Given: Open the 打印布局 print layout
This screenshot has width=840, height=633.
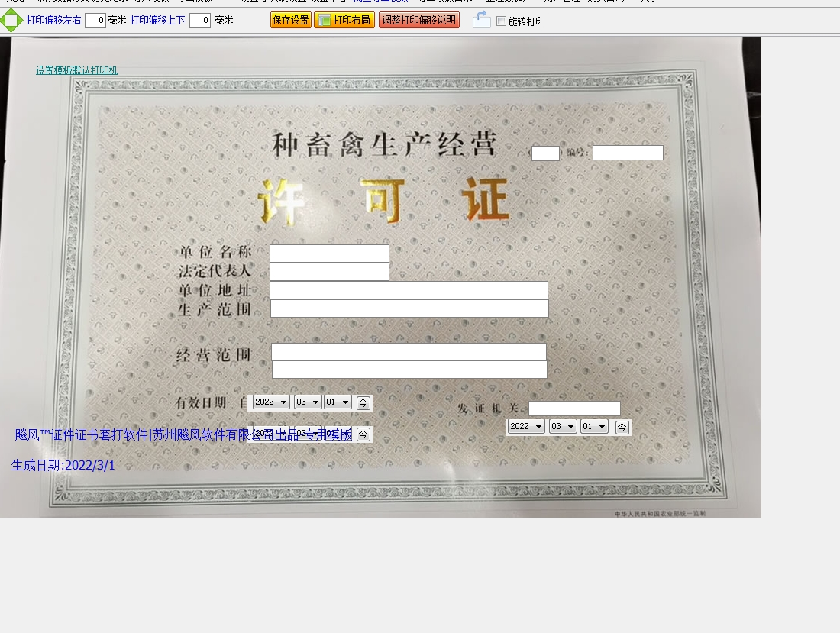Looking at the screenshot, I should (344, 21).
